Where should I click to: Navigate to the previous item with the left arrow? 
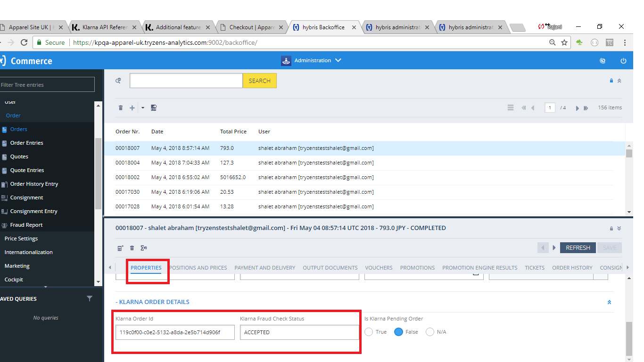pyautogui.click(x=543, y=247)
